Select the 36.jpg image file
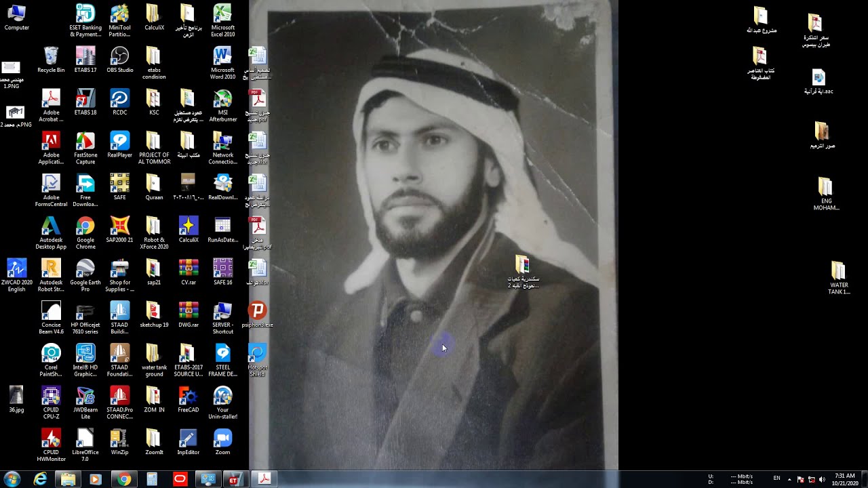This screenshot has height=488, width=868. point(16,400)
